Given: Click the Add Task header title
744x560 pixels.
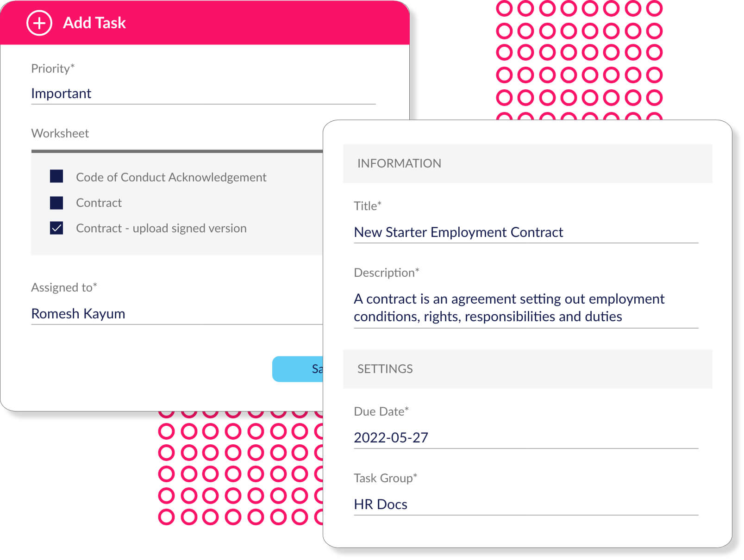Looking at the screenshot, I should [94, 23].
